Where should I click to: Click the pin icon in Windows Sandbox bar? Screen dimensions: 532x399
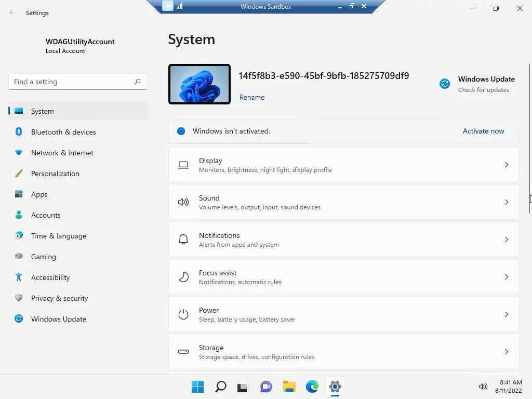[168, 6]
